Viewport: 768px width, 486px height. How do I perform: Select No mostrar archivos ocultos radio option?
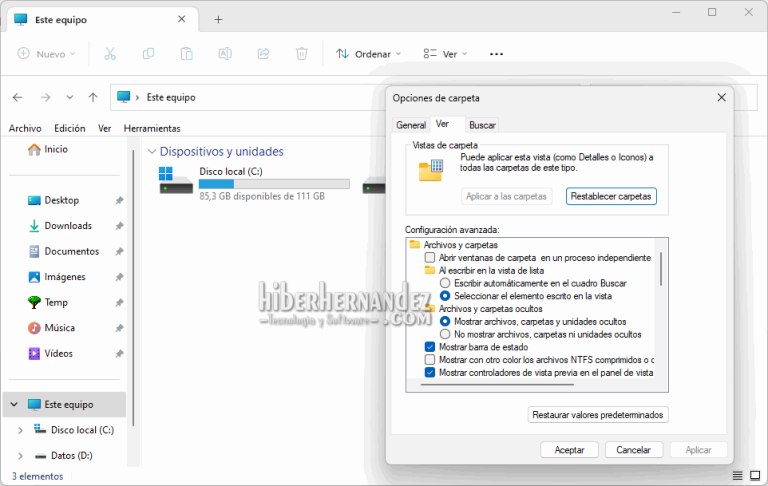[x=445, y=334]
